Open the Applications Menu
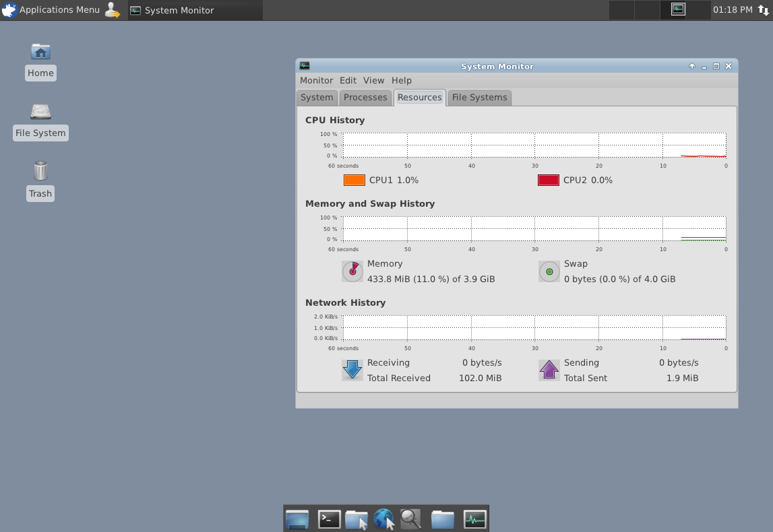Viewport: 773px width, 532px height. 51,10
